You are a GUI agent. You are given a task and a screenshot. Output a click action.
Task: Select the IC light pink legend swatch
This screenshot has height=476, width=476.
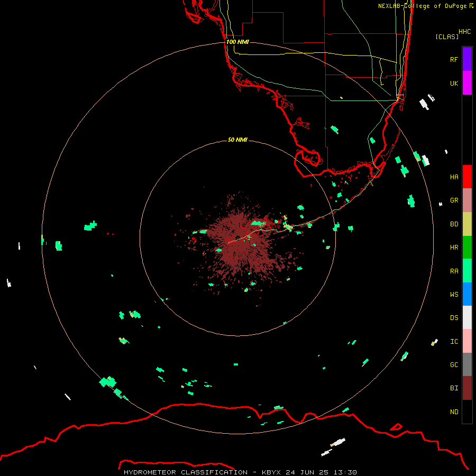[x=467, y=341]
